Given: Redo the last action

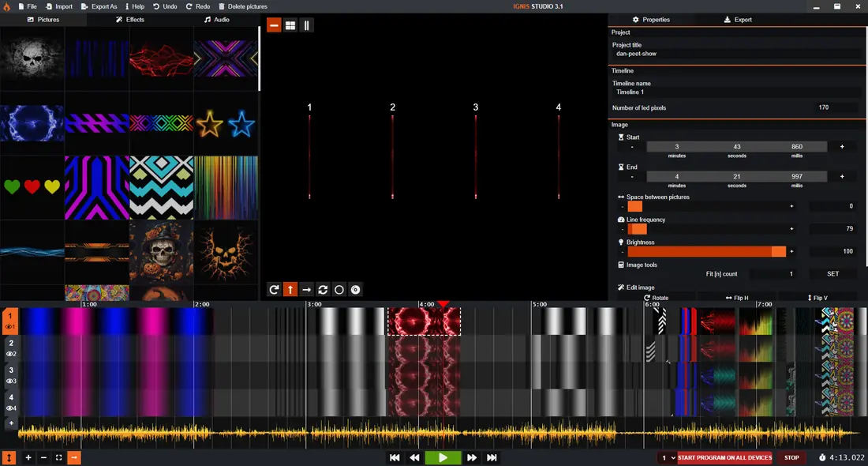Looking at the screenshot, I should pyautogui.click(x=197, y=6).
